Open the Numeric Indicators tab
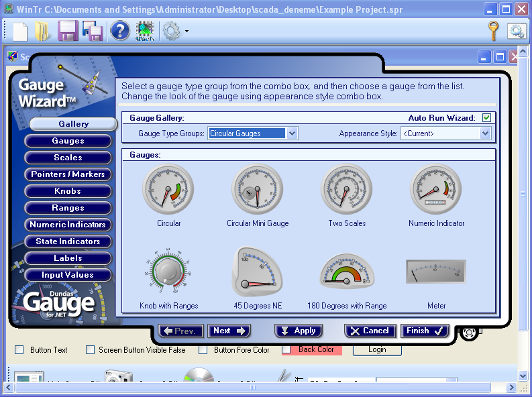Screen dimensions: 532x397 point(68,225)
